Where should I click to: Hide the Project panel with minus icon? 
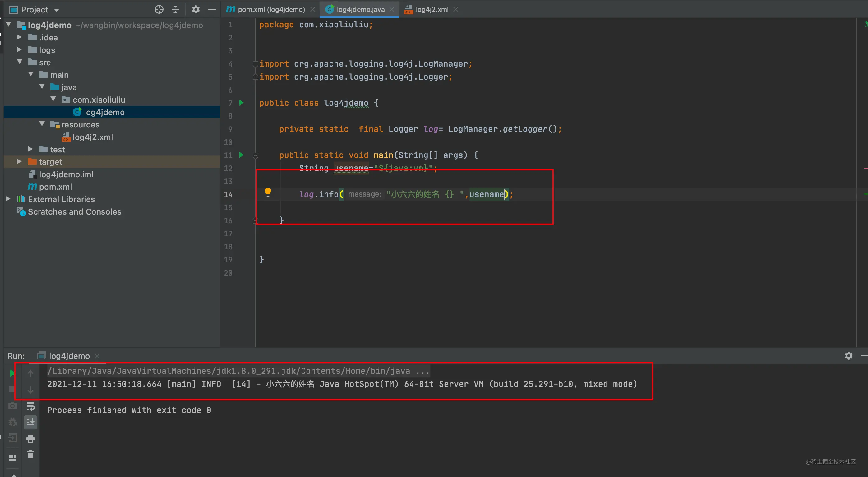(x=212, y=9)
